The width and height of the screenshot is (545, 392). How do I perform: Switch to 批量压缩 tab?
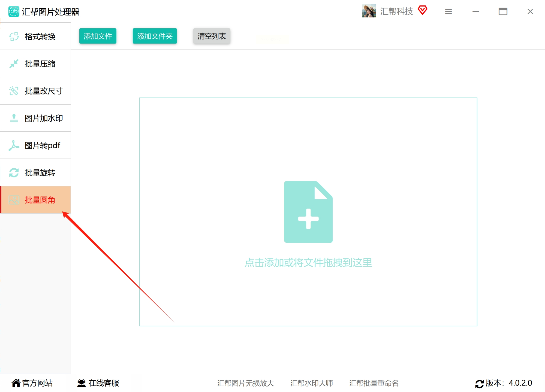40,64
